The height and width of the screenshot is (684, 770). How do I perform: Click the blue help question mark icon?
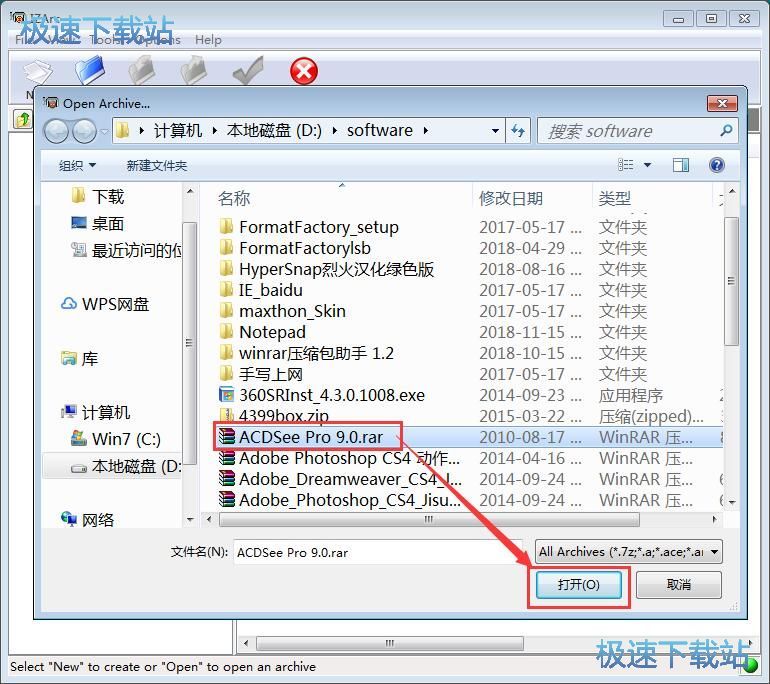tap(716, 165)
